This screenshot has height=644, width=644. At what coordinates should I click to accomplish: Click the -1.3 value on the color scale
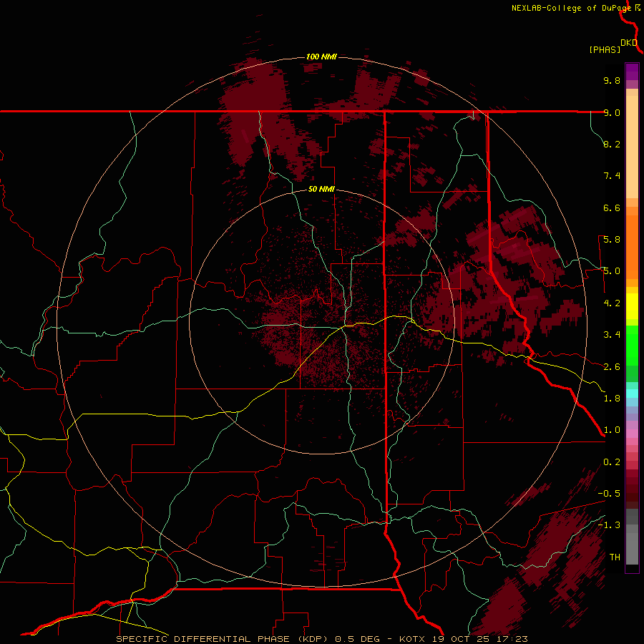(609, 525)
